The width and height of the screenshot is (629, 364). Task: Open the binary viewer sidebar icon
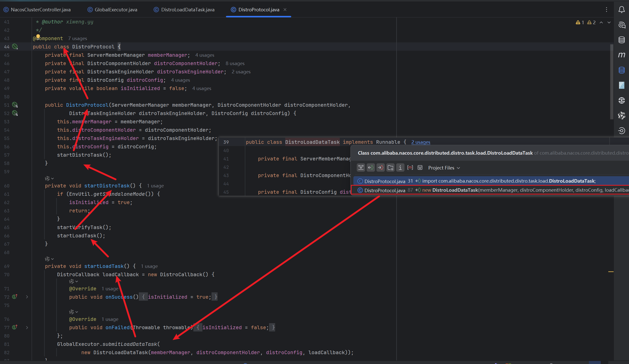(621, 85)
